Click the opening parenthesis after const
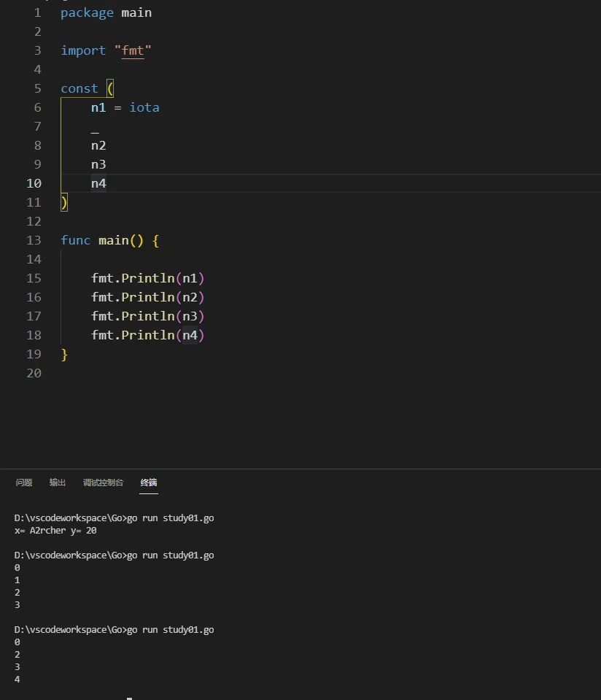The image size is (601, 700). pyautogui.click(x=110, y=88)
